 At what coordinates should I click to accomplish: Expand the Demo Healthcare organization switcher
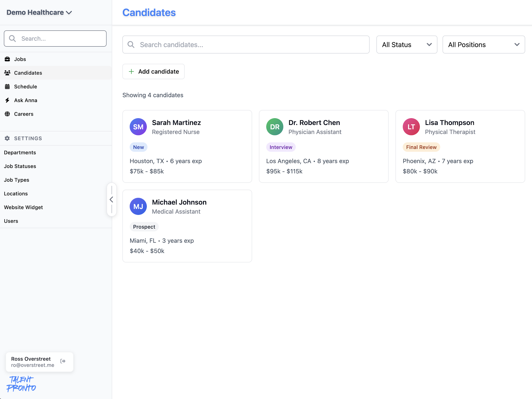click(x=39, y=12)
